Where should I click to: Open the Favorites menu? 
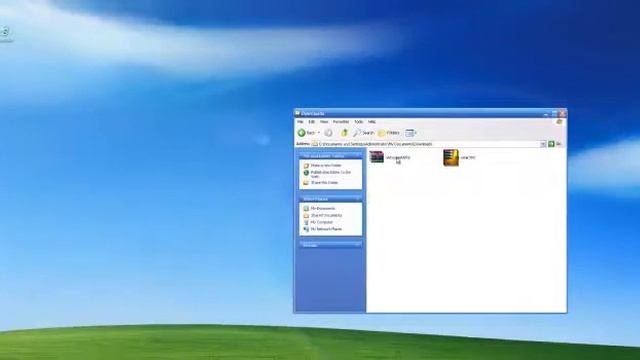341,122
